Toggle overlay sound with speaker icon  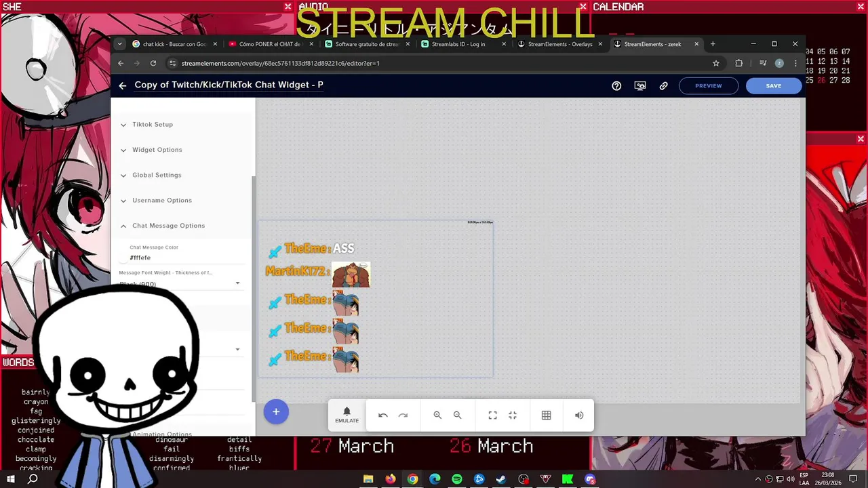[x=579, y=415]
